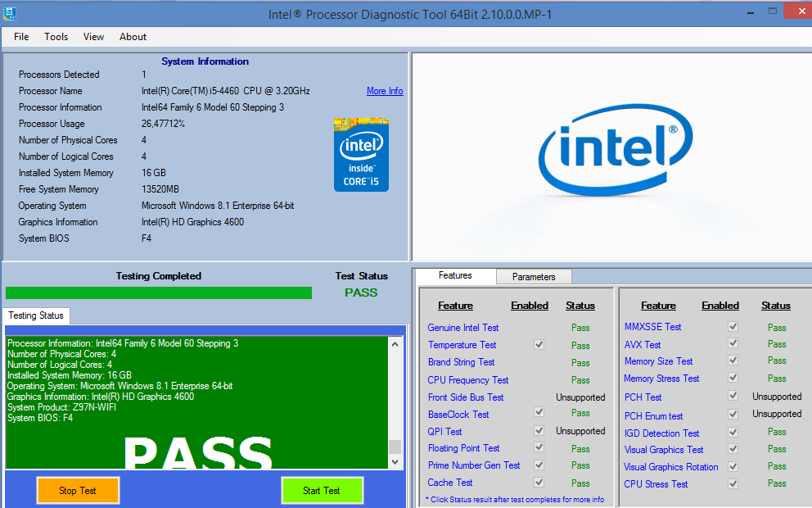Toggle the Memory Stress Test checkbox
Viewport: 812px width, 508px height.
click(733, 378)
